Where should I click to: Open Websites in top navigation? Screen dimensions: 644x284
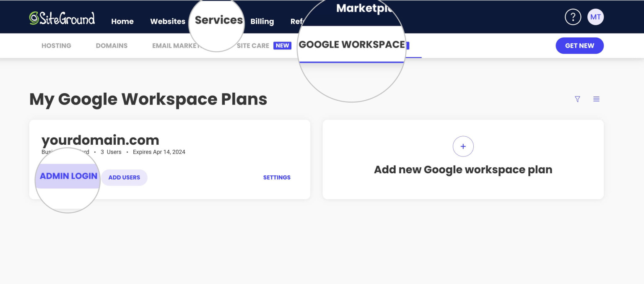(168, 21)
